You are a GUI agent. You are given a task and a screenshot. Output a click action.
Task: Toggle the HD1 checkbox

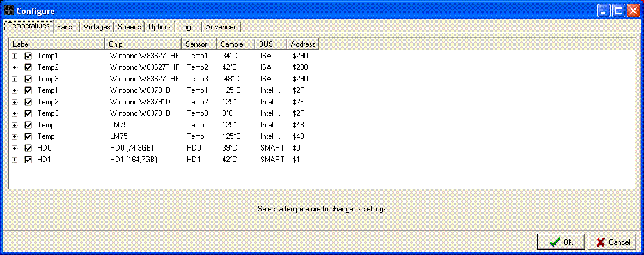[28, 159]
